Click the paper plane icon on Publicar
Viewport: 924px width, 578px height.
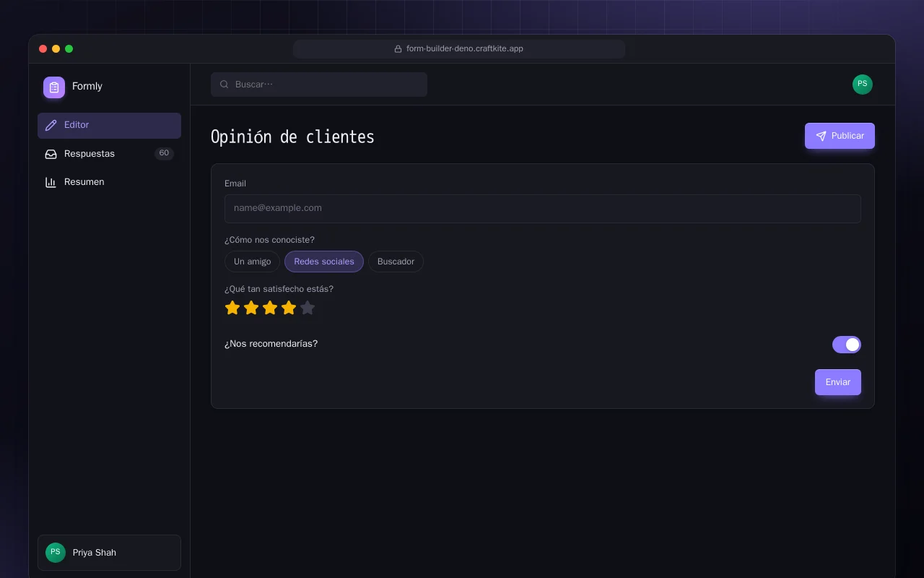821,136
